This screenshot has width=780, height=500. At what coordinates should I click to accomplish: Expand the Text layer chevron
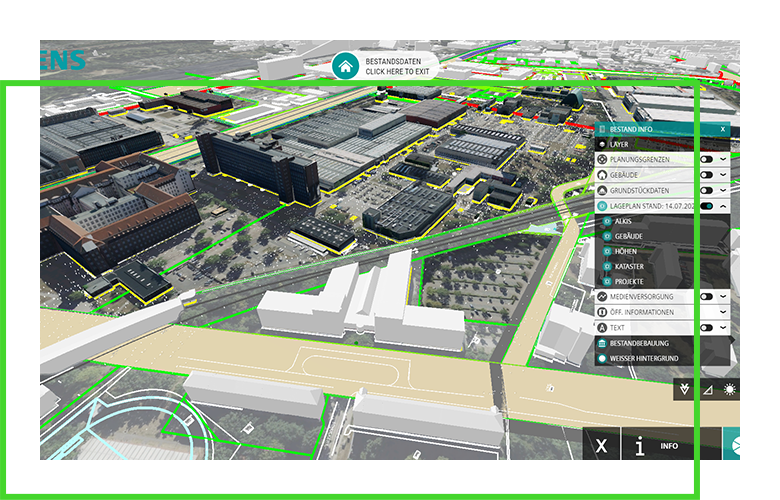point(723,328)
